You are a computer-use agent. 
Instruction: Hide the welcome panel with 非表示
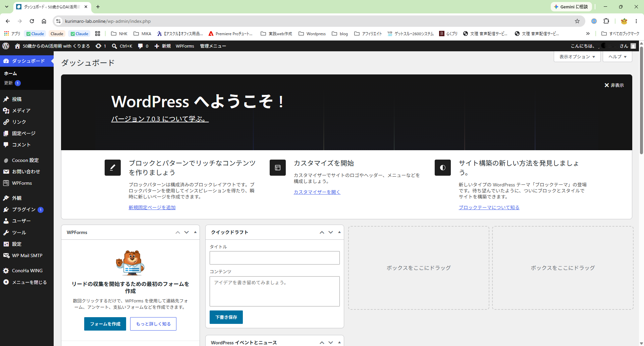click(x=614, y=85)
